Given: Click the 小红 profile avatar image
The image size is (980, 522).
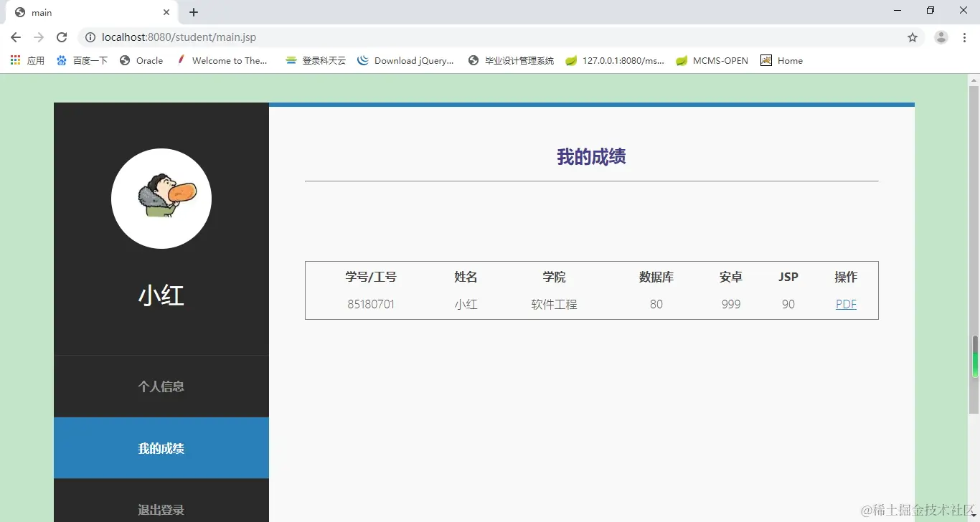Looking at the screenshot, I should 161,198.
